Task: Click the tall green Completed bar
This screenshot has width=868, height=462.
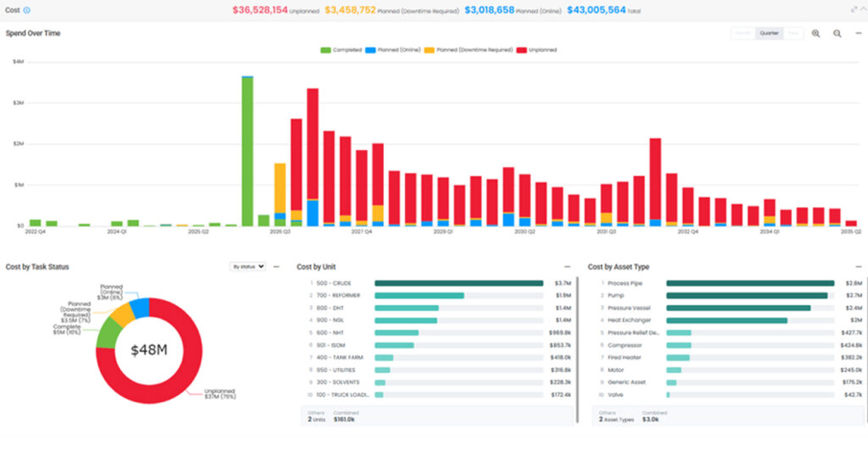Action: click(248, 152)
